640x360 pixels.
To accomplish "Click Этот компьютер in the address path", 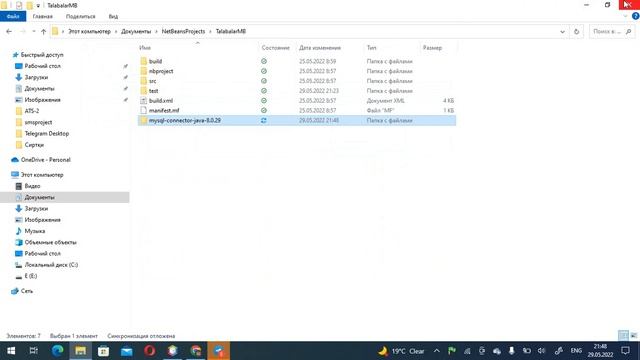I will (x=89, y=31).
